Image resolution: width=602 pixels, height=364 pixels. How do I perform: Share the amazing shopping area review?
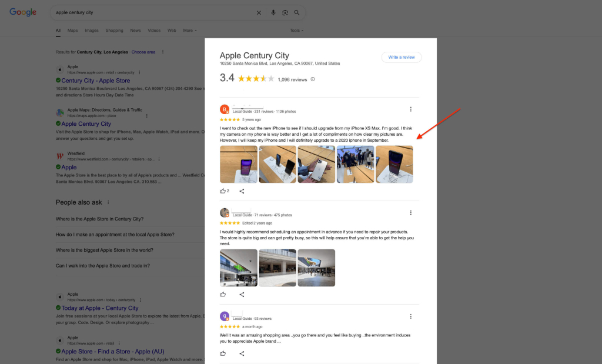point(242,353)
